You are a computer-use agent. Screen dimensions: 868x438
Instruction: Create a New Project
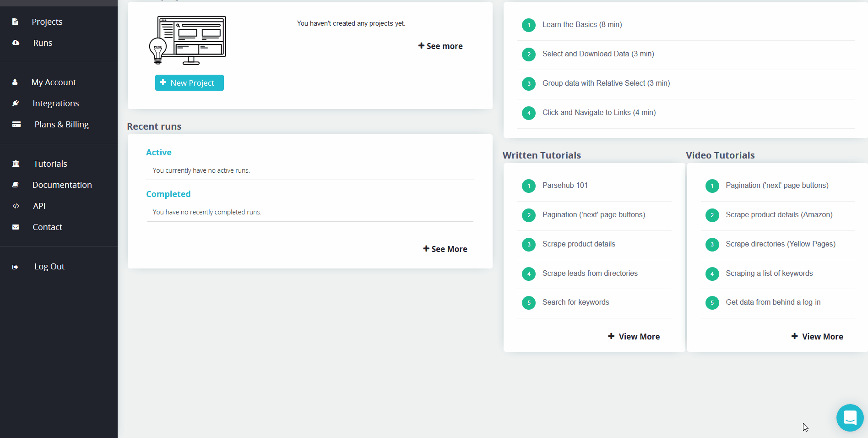click(x=190, y=82)
